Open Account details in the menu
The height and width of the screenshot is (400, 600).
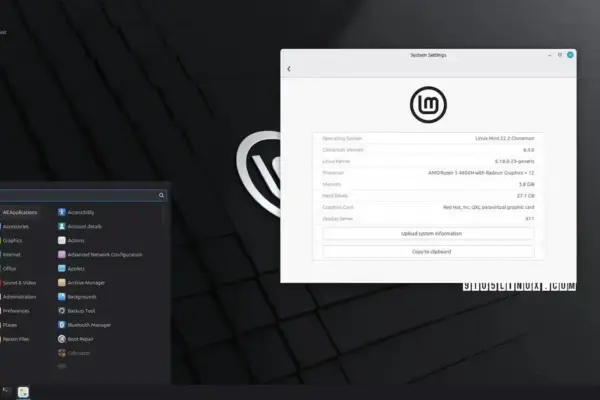(x=80, y=226)
